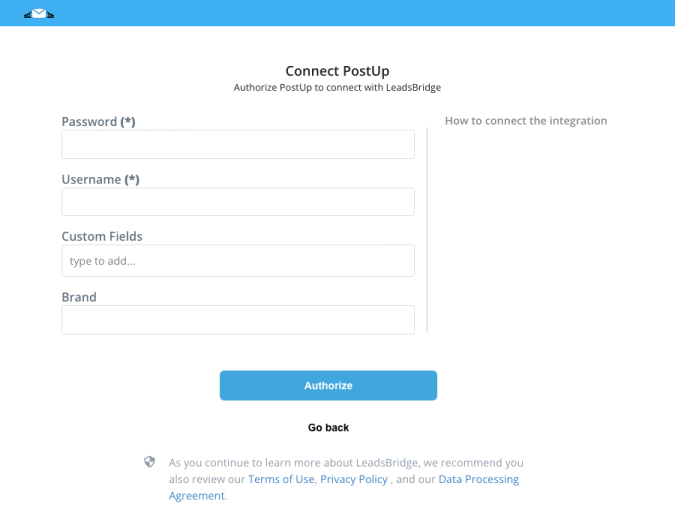Click the Custom Fields label
This screenshot has width=675, height=525.
pyautogui.click(x=102, y=236)
